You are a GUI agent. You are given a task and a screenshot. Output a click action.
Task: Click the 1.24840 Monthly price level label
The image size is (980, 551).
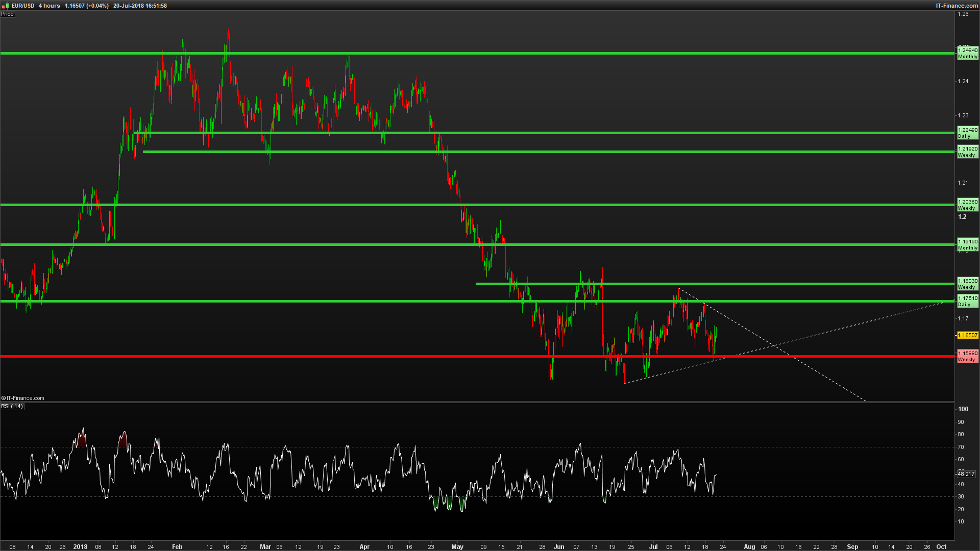coord(967,53)
